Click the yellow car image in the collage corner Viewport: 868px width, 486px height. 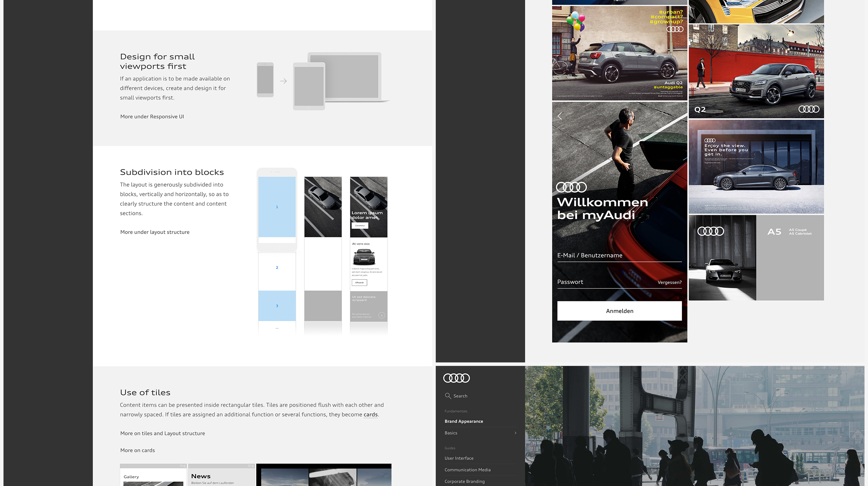click(x=756, y=11)
